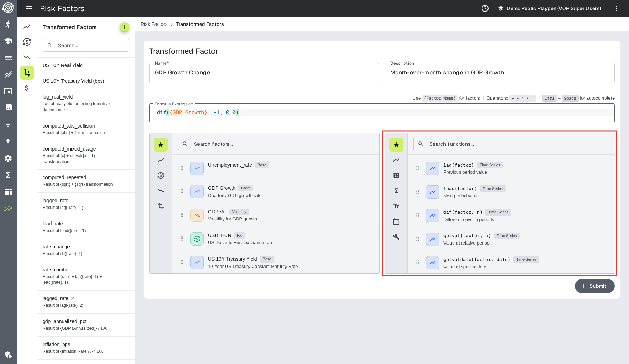
Task: Open the help question mark icon
Action: [485, 8]
